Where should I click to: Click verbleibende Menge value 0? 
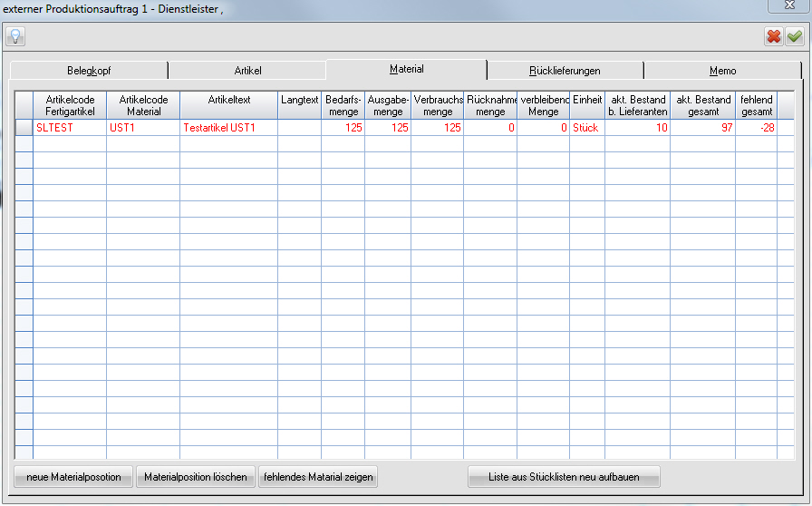point(543,128)
